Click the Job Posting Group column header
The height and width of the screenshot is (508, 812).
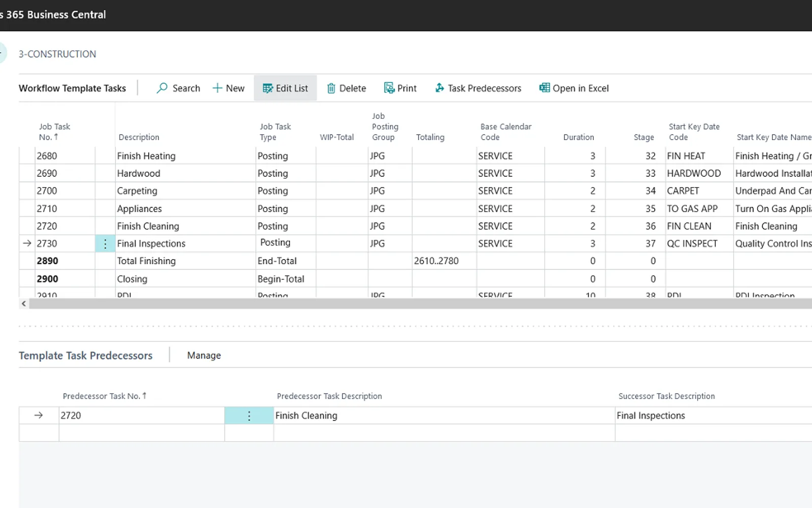click(385, 127)
